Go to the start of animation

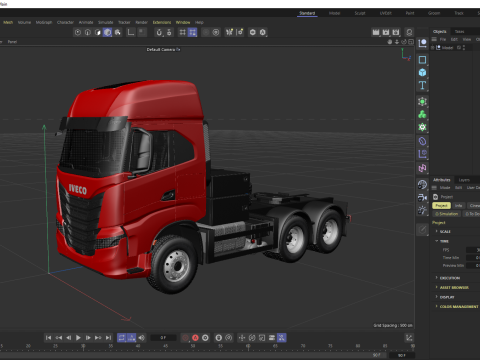(x=48, y=338)
